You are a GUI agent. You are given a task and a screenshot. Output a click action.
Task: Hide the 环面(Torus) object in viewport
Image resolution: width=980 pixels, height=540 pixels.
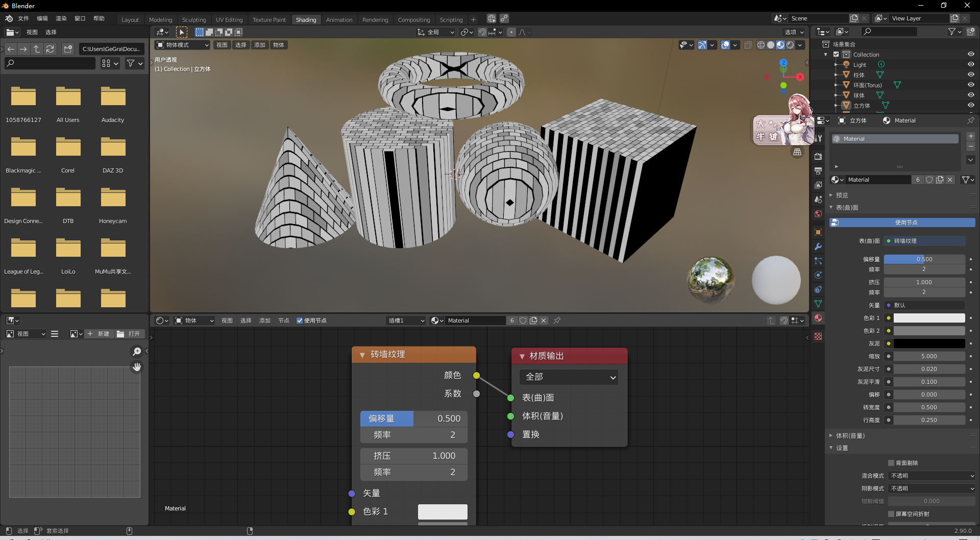pos(971,85)
